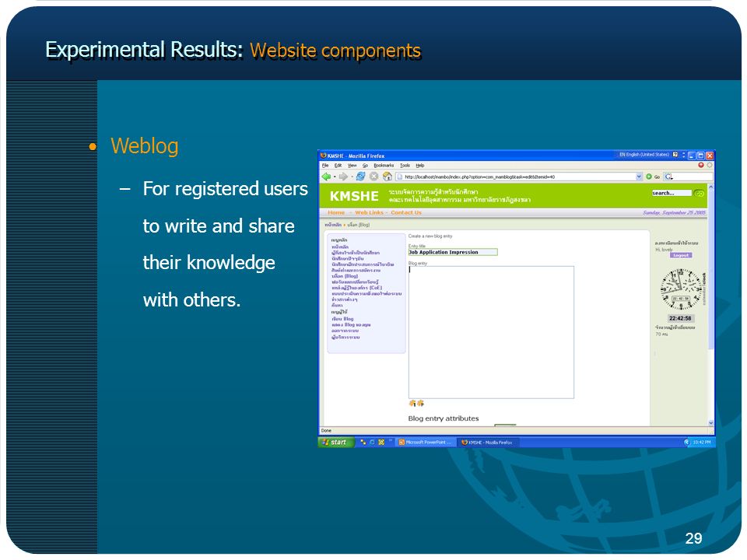Click the scrollbar down arrow
This screenshot has height=560, width=747.
(x=710, y=423)
